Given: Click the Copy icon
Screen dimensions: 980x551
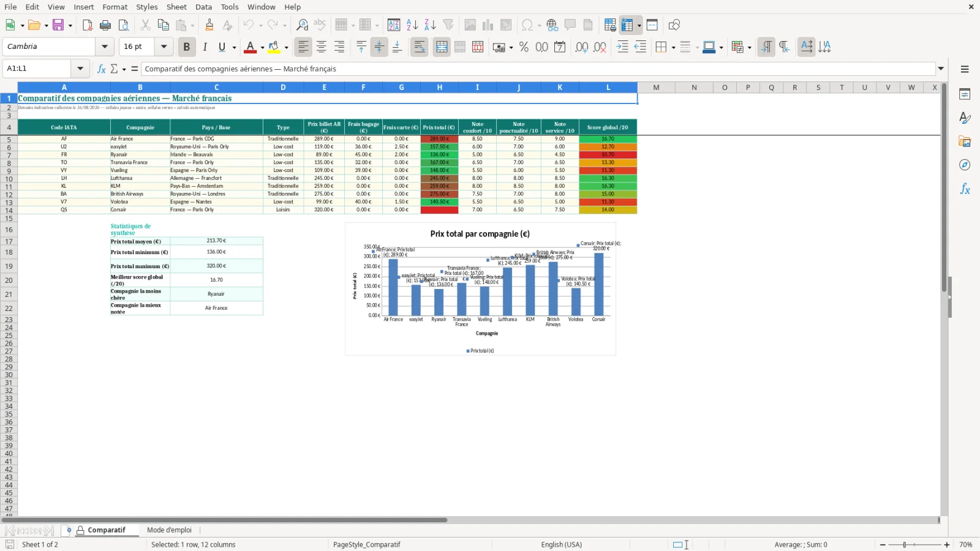Looking at the screenshot, I should coord(163,25).
